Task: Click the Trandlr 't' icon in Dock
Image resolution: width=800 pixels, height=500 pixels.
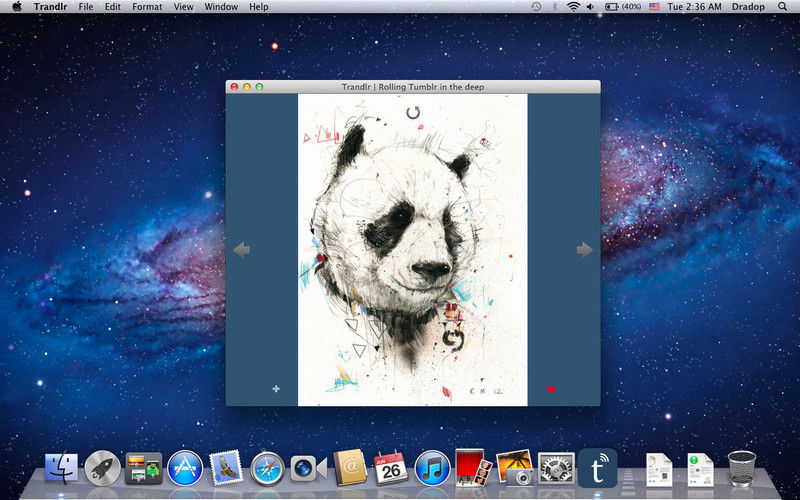Action: 597,468
